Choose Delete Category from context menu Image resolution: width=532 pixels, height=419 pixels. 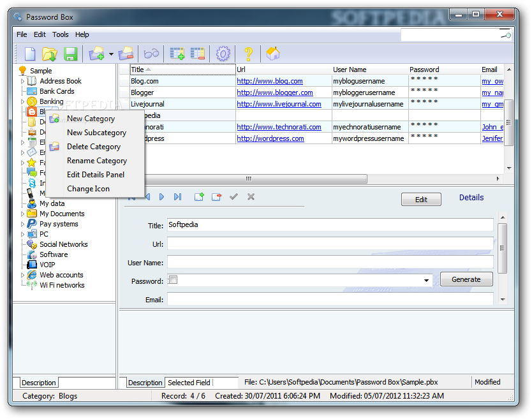point(95,147)
